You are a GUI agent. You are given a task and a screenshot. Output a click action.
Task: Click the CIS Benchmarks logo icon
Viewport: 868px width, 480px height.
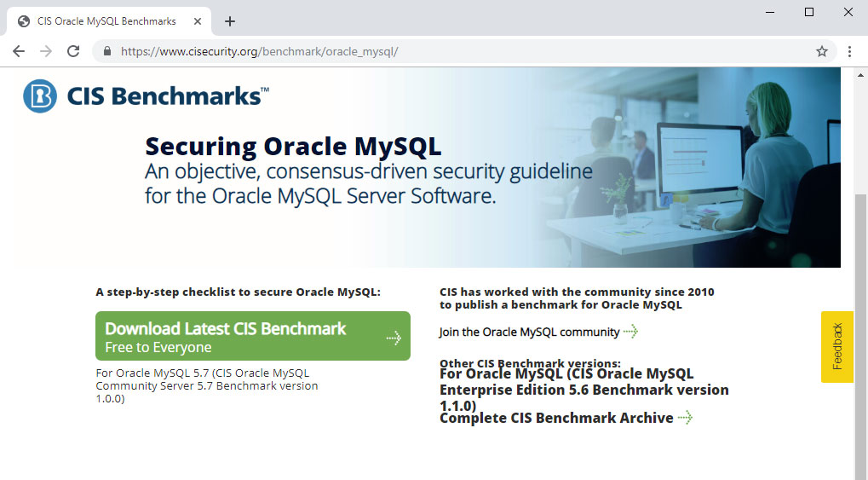(x=40, y=95)
